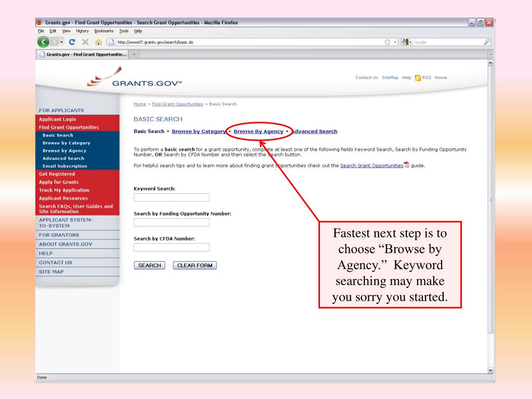Open the File menu
This screenshot has width=532, height=399.
click(x=41, y=31)
